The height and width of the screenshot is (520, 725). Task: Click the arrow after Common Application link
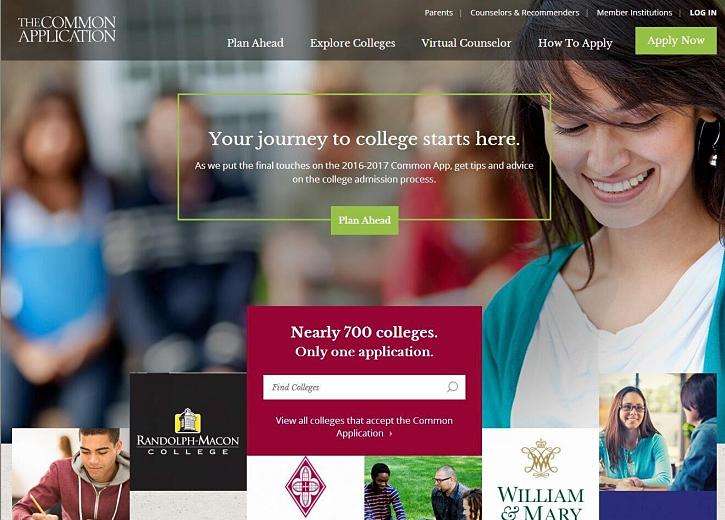[391, 434]
